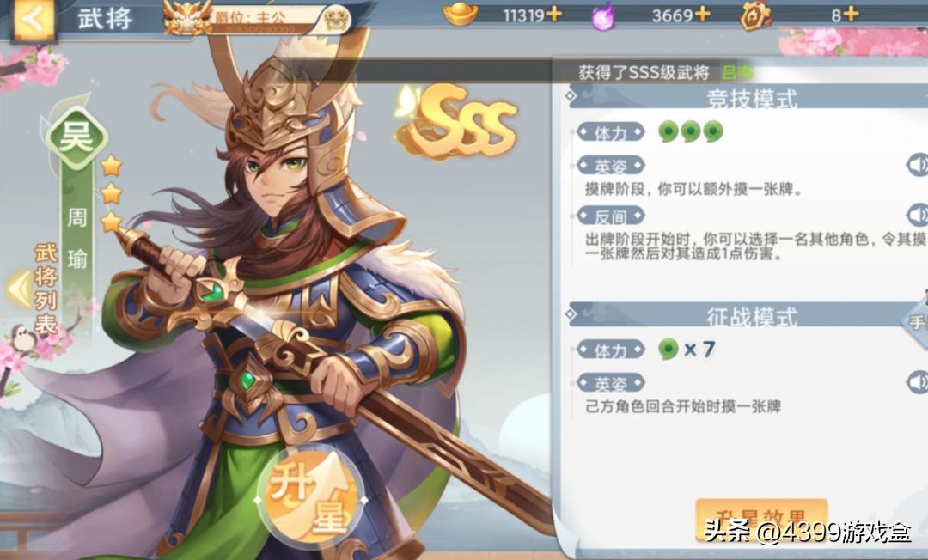Open the 征战模式 section header
The height and width of the screenshot is (560, 928).
(748, 316)
